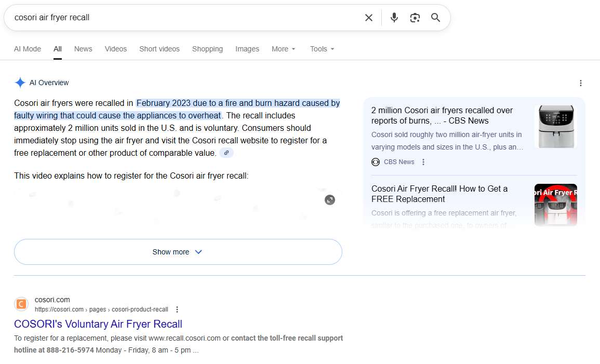Open AI Overview three-dot options menu
This screenshot has height=364, width=600.
(x=580, y=83)
